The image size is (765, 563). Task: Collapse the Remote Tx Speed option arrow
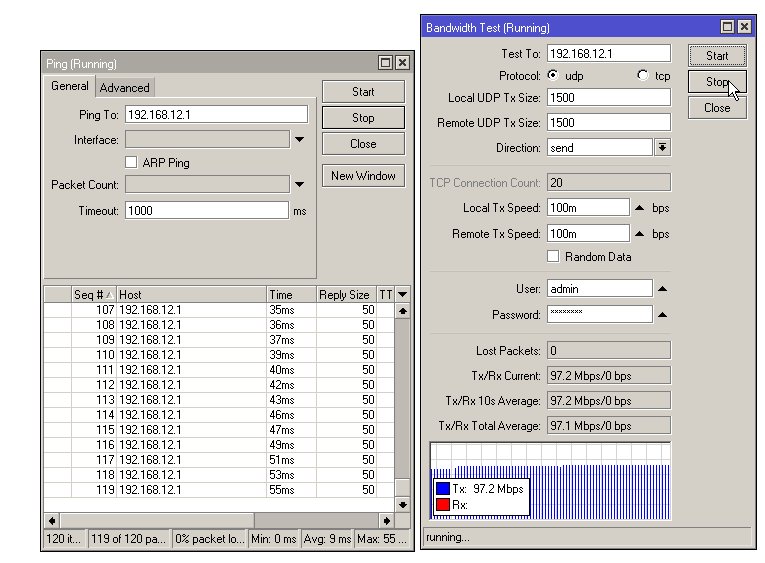pyautogui.click(x=640, y=234)
